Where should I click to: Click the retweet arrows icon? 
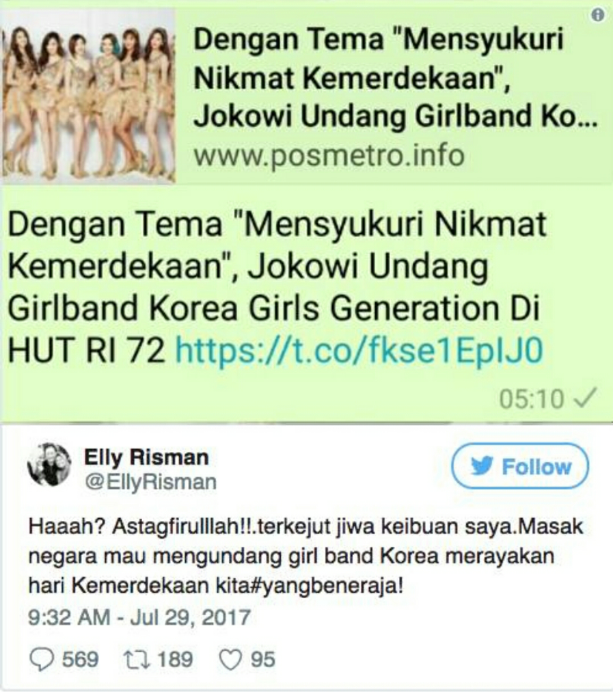137,660
